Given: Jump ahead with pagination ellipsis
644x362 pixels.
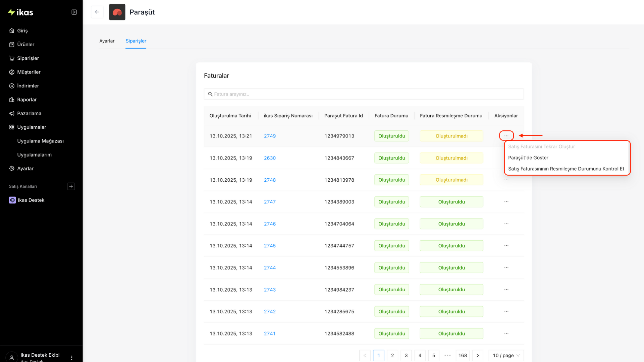Looking at the screenshot, I should [x=447, y=355].
